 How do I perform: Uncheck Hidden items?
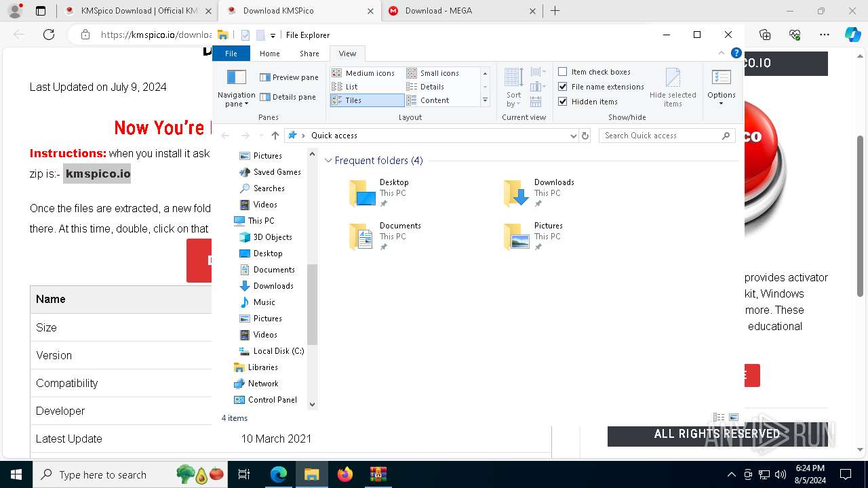tap(588, 102)
